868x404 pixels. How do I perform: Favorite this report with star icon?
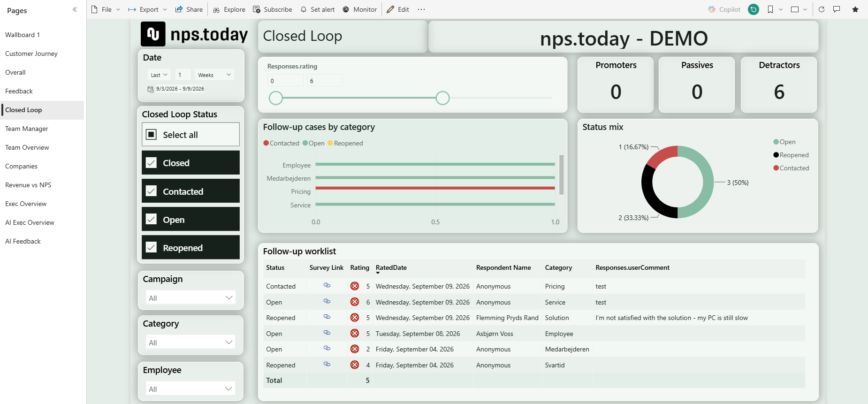tap(855, 9)
